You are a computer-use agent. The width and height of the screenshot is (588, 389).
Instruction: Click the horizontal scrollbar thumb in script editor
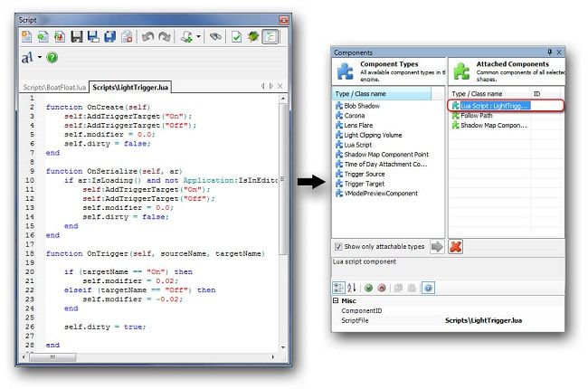(52, 357)
